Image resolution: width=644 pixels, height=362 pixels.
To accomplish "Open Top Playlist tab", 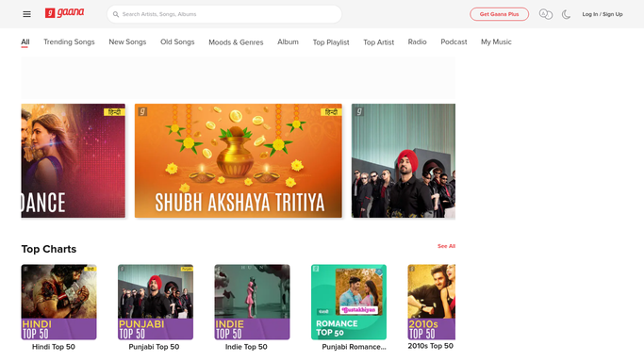I will point(331,42).
